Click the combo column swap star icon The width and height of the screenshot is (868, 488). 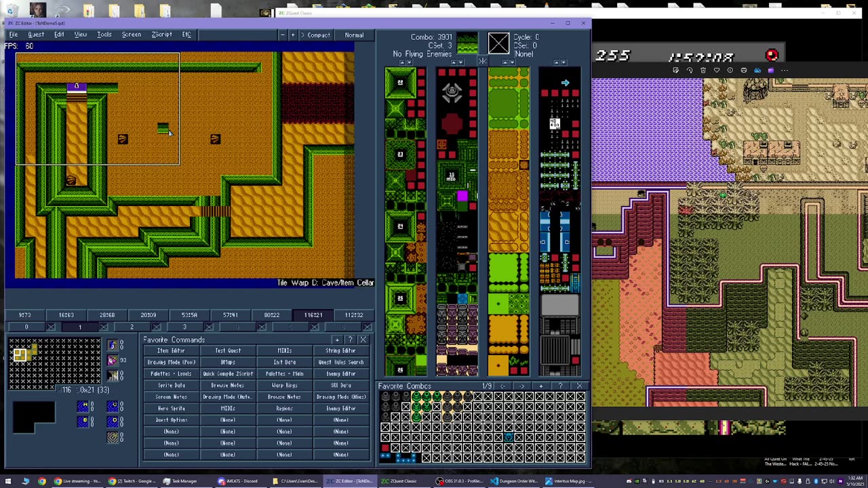click(x=483, y=61)
